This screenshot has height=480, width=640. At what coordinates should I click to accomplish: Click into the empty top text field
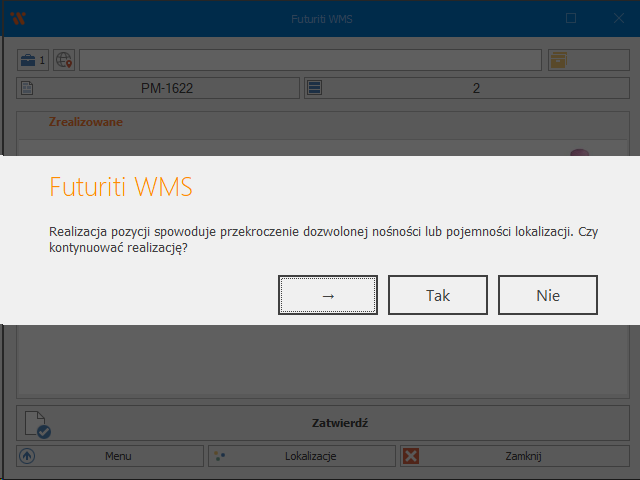[x=312, y=60]
